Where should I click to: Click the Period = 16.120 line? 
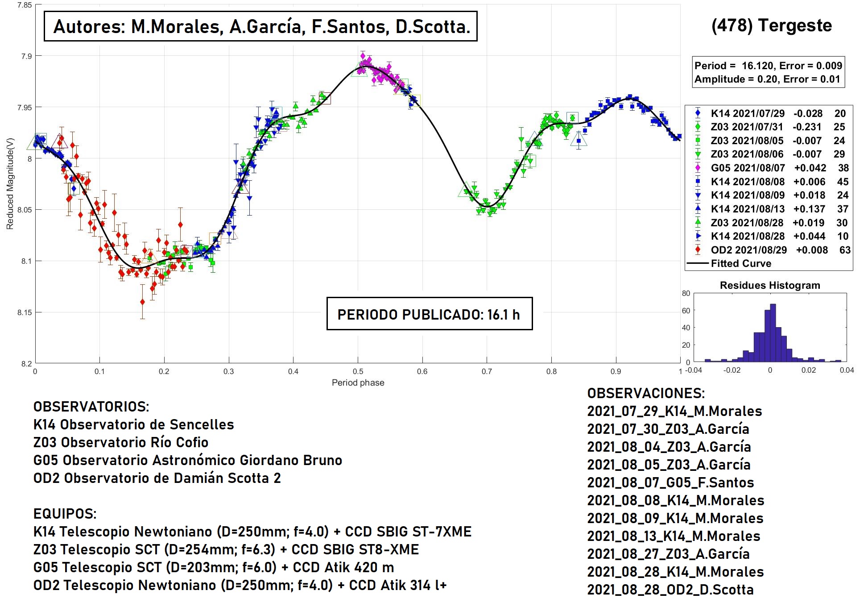[x=768, y=66]
